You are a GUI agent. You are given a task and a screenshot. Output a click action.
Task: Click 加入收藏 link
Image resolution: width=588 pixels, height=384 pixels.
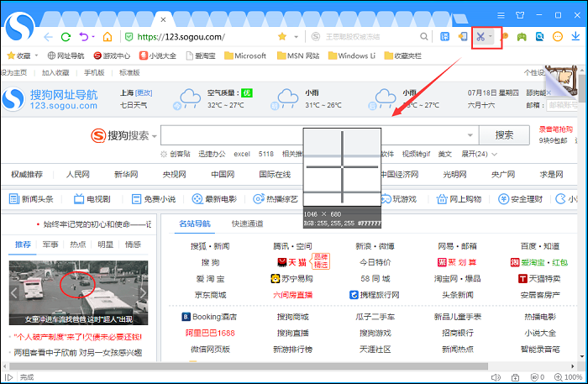pyautogui.click(x=55, y=73)
